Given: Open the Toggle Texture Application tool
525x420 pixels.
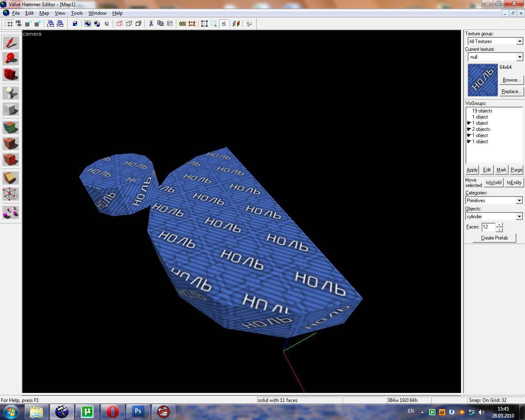Looking at the screenshot, I should click(11, 128).
